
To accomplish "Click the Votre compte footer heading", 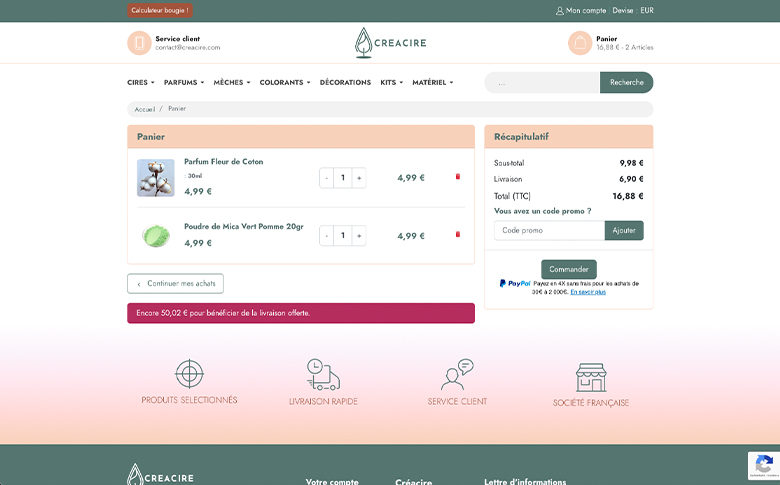I will pyautogui.click(x=332, y=482).
